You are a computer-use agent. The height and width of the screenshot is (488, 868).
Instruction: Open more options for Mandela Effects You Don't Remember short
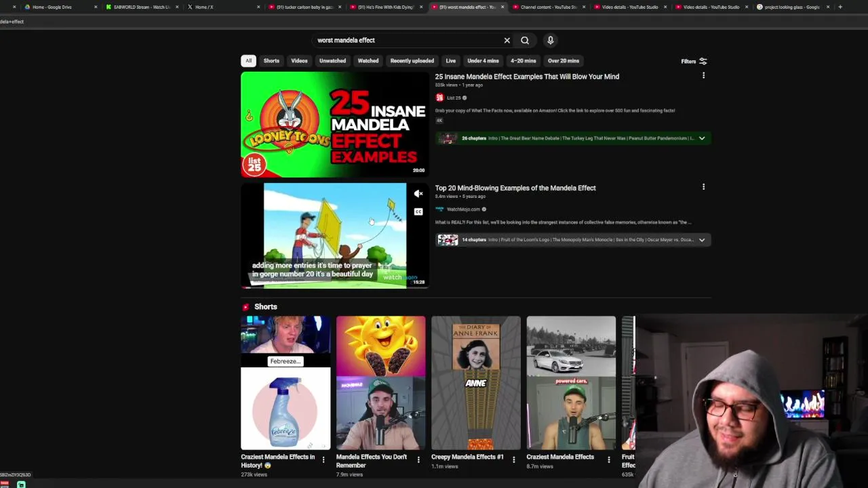[x=418, y=460]
